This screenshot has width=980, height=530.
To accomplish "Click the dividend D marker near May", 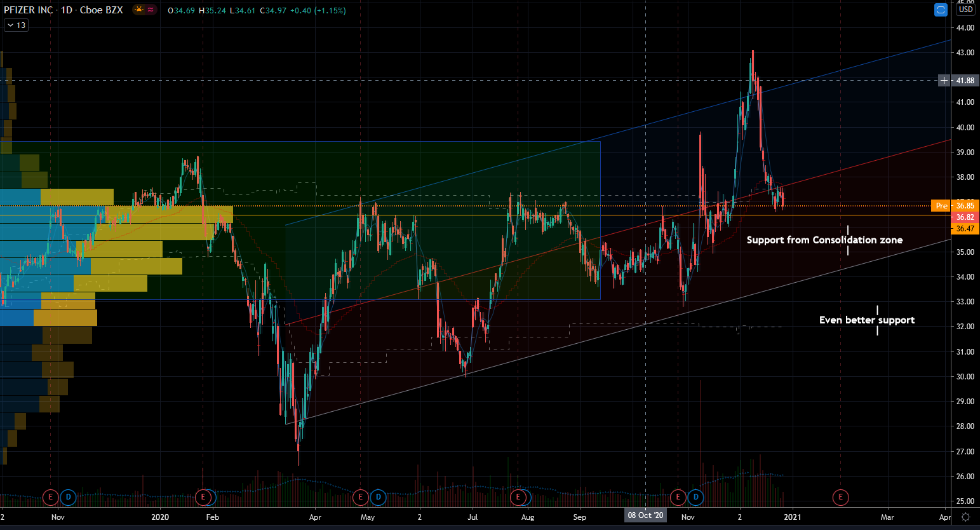I will point(378,497).
